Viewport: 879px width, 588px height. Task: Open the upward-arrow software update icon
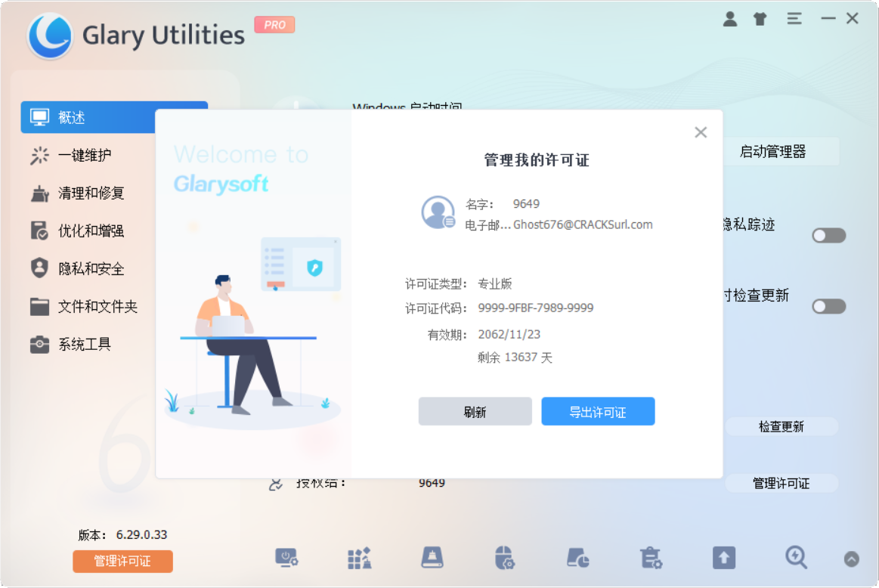point(724,559)
